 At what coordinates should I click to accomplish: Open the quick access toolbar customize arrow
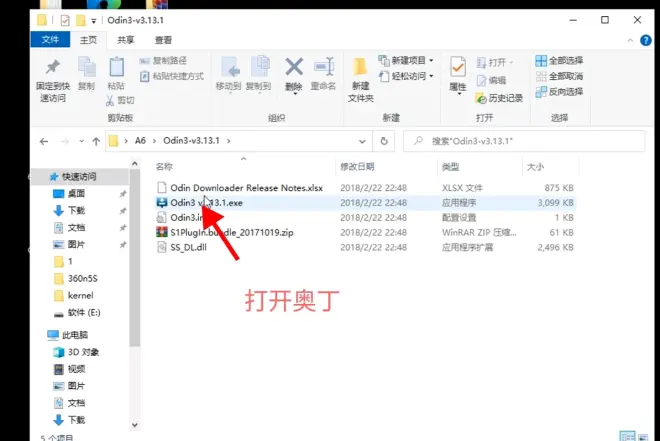pos(93,21)
